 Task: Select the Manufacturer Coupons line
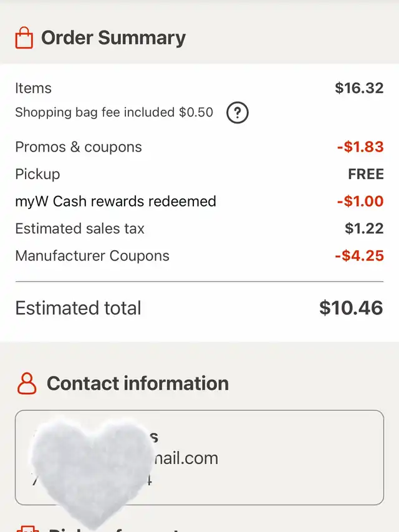[x=92, y=256]
